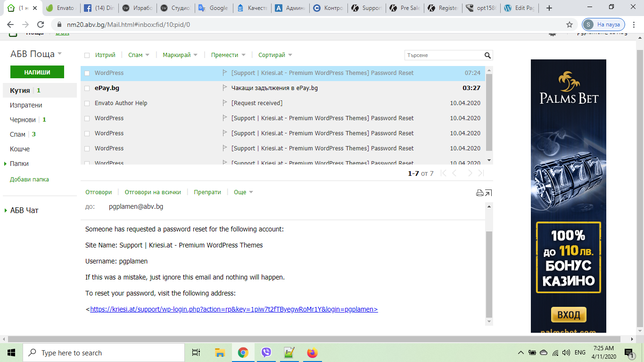
Task: Print the open email
Action: [x=479, y=192]
